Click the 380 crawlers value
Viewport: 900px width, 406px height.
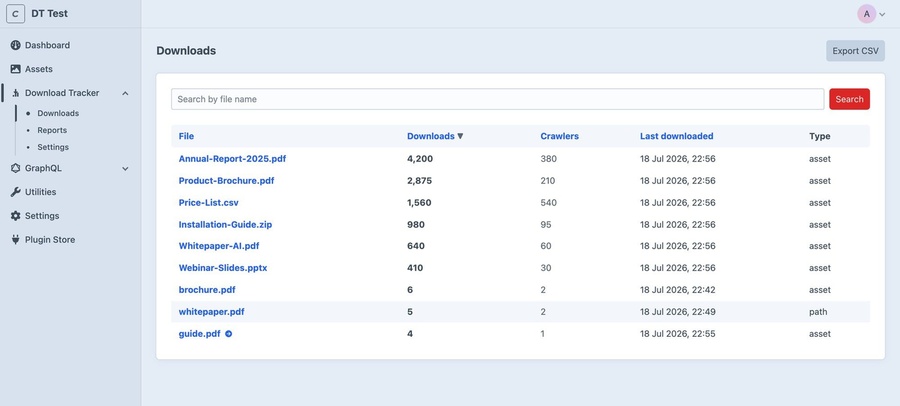[x=548, y=158]
